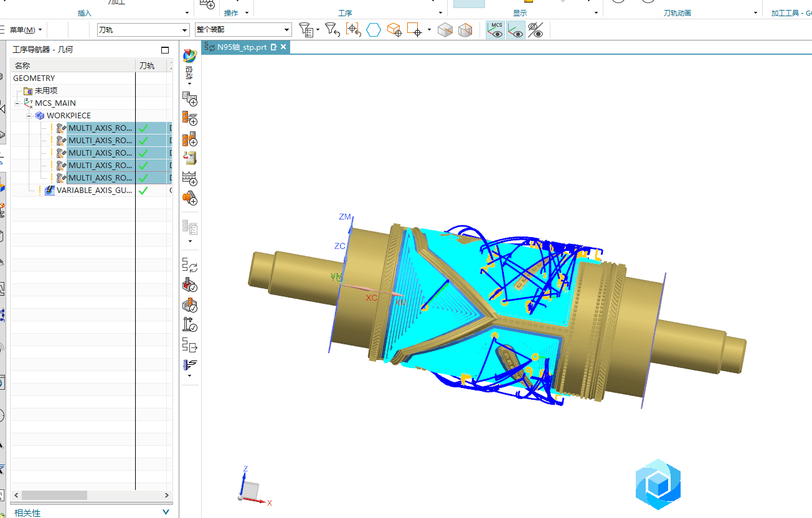Collapse the WORKPIECE tree node
The image size is (812, 518).
pyautogui.click(x=29, y=116)
